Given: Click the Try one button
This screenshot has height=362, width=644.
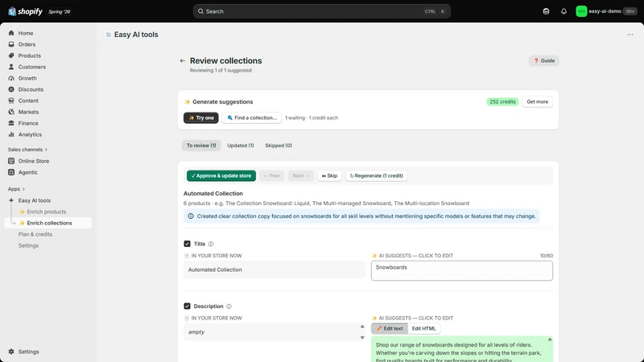Looking at the screenshot, I should [x=200, y=117].
